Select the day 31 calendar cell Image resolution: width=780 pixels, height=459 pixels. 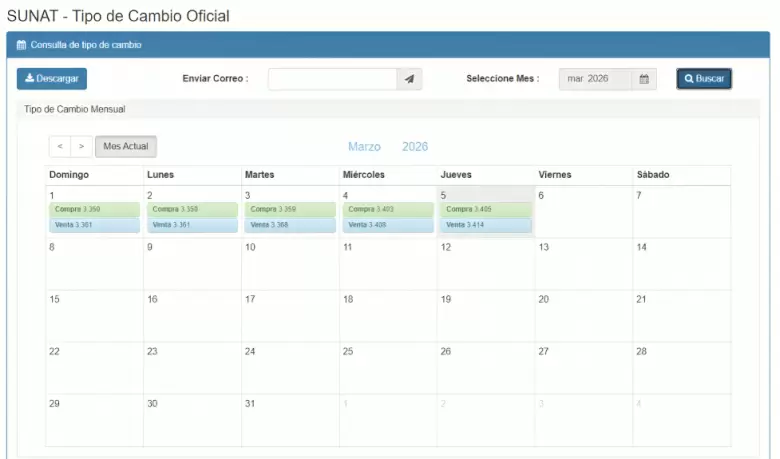pos(290,420)
